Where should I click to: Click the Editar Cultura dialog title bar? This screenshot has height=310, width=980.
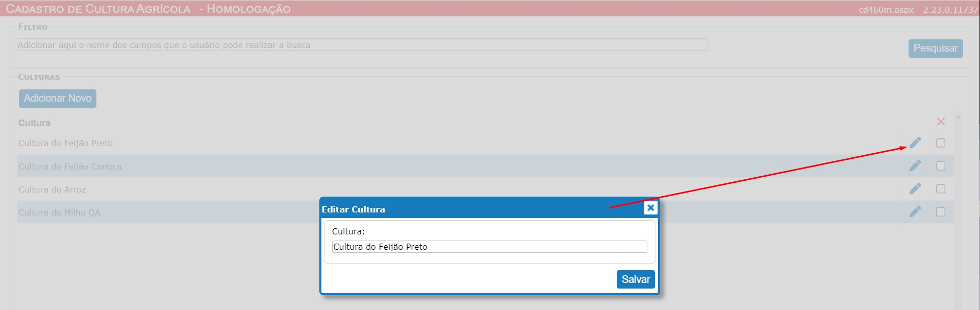coord(482,209)
